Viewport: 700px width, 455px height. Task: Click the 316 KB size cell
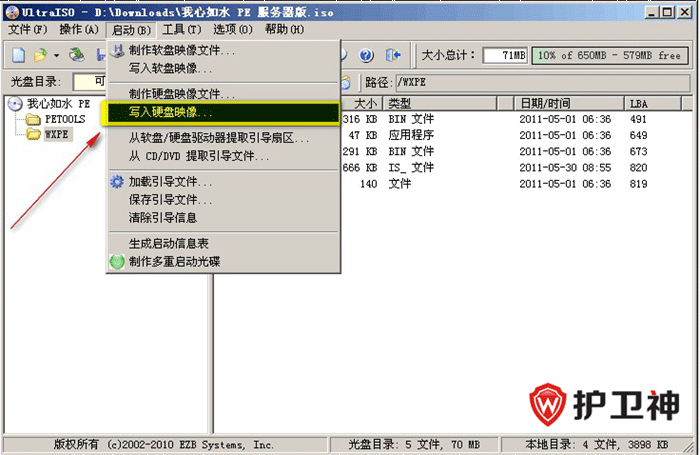pyautogui.click(x=360, y=119)
